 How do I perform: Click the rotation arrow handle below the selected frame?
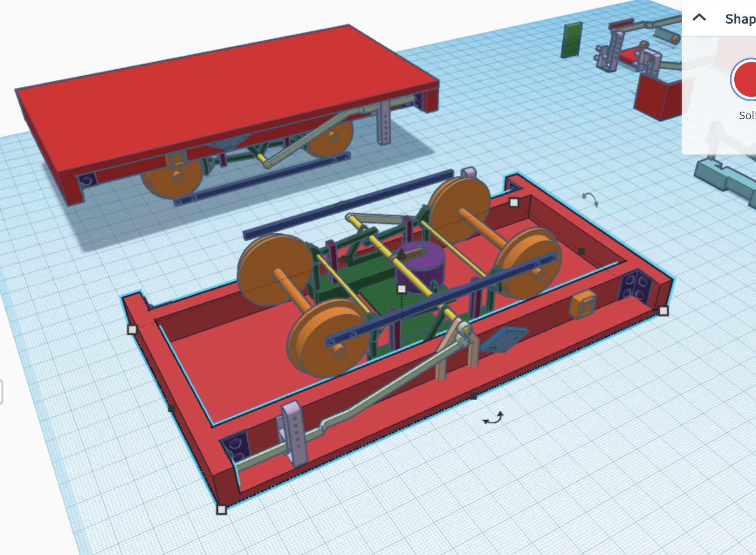pos(493,418)
